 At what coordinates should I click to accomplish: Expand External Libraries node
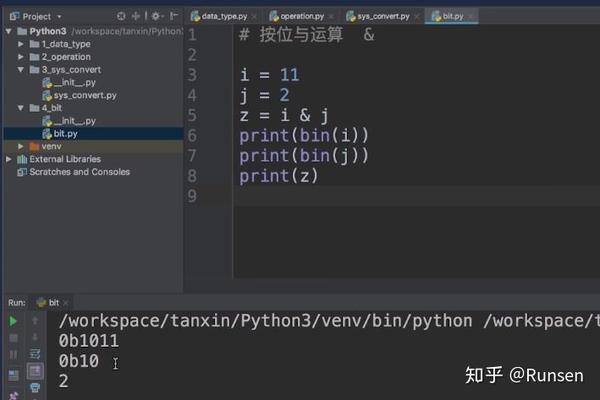[9, 159]
